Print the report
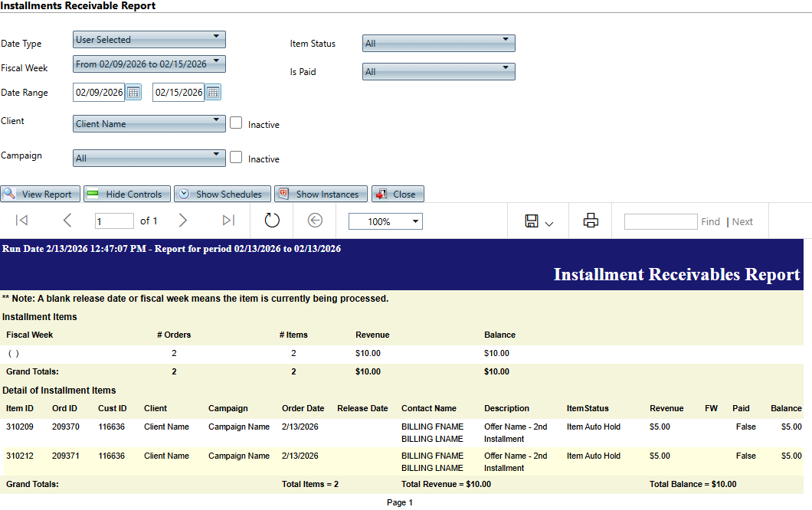The image size is (812, 510). [591, 221]
